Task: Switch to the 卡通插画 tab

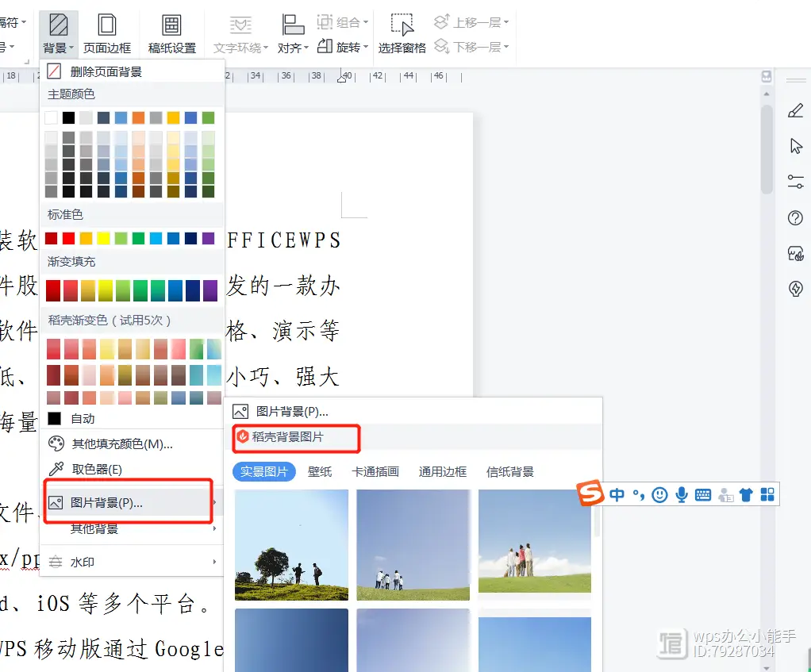Action: (x=375, y=471)
